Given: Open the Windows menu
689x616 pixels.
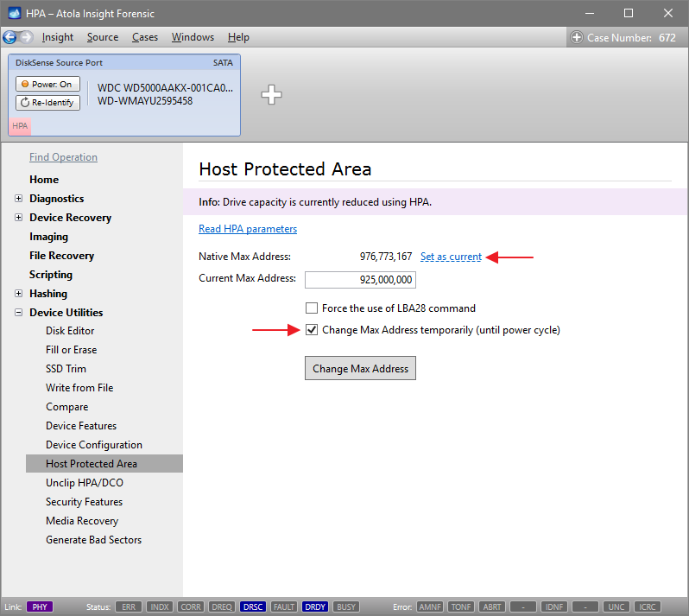Looking at the screenshot, I should pos(193,37).
